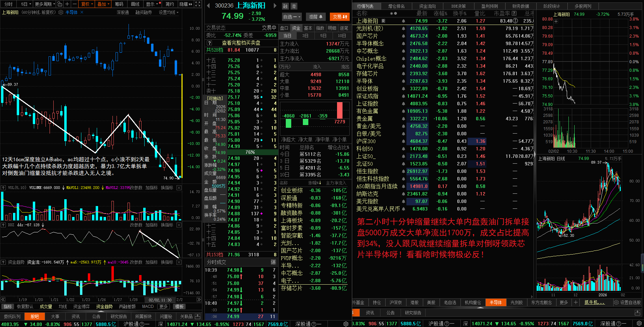This screenshot has width=644, height=327.
Task: Click 换指标 in the VOL panel
Action: click(x=167, y=188)
